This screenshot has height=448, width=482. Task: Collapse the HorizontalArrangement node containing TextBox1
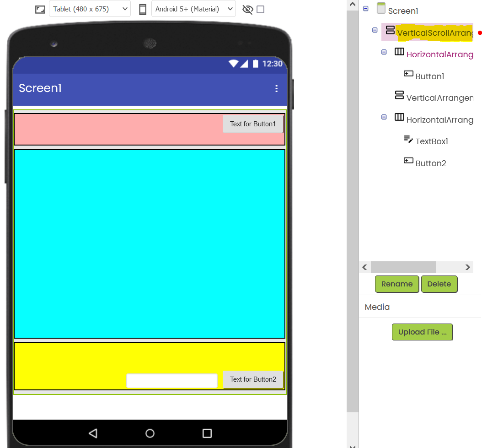[384, 117]
